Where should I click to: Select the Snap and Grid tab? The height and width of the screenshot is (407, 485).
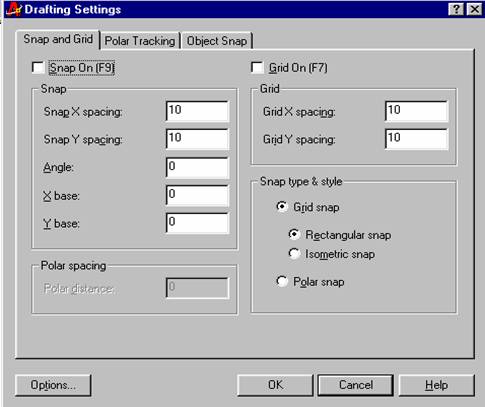tap(58, 39)
